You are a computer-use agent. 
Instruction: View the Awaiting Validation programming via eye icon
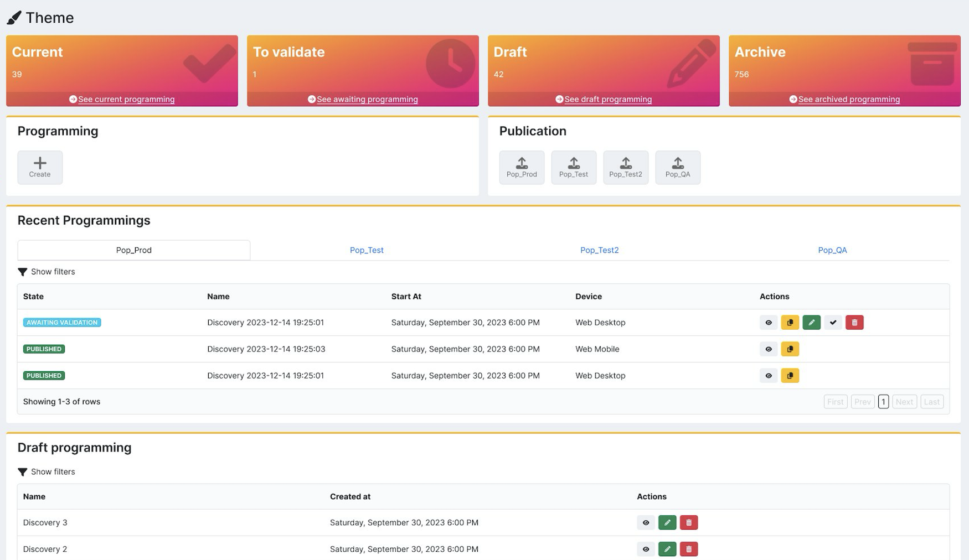pos(769,322)
